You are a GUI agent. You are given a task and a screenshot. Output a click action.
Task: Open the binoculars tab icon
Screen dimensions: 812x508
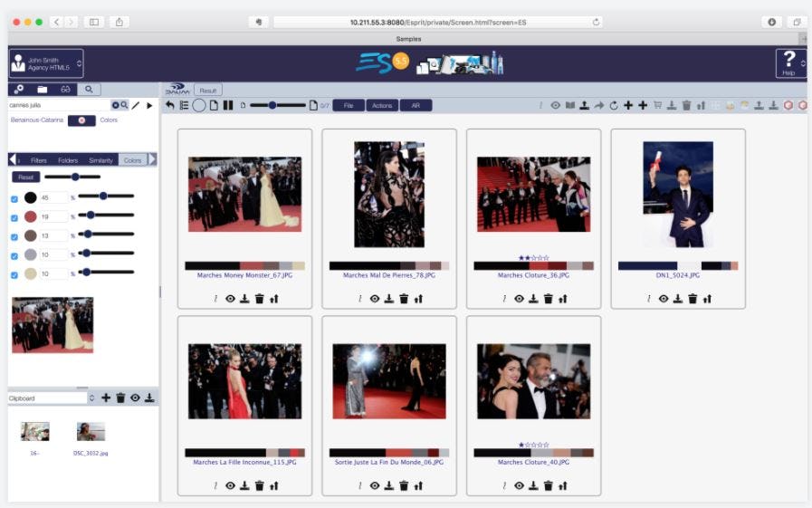tap(65, 90)
